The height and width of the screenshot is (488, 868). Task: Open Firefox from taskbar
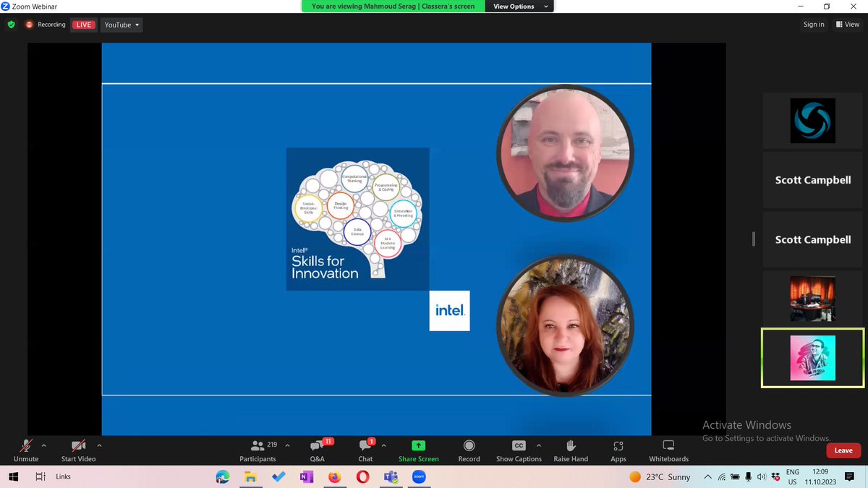click(334, 477)
